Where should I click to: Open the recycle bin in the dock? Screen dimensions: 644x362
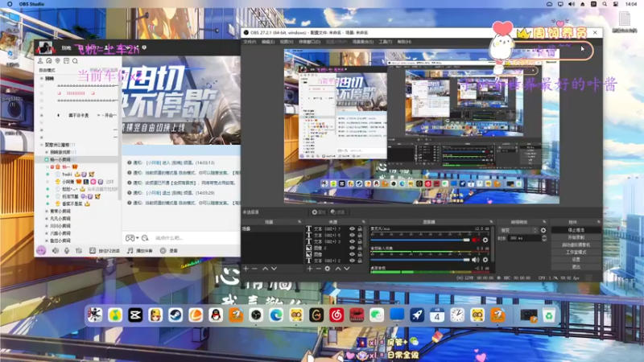coord(549,315)
